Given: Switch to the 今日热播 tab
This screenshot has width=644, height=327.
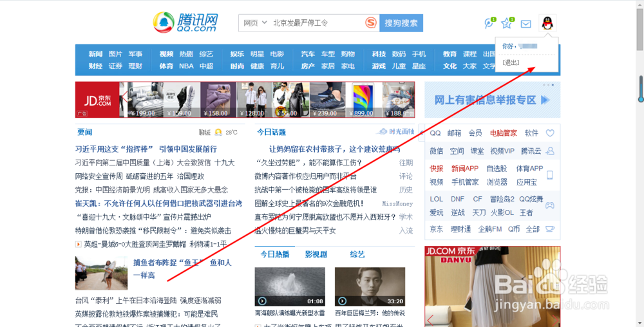Looking at the screenshot, I should 275,254.
